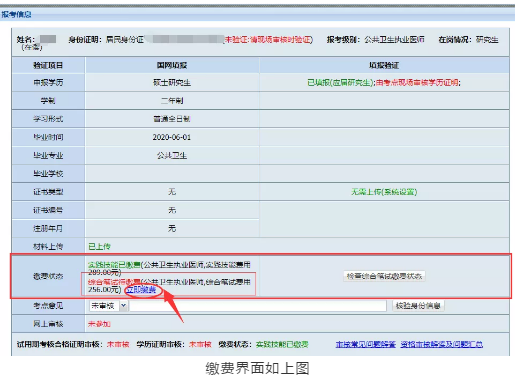Click the 核验身份信息 button
Image resolution: width=515 pixels, height=377 pixels.
point(418,306)
